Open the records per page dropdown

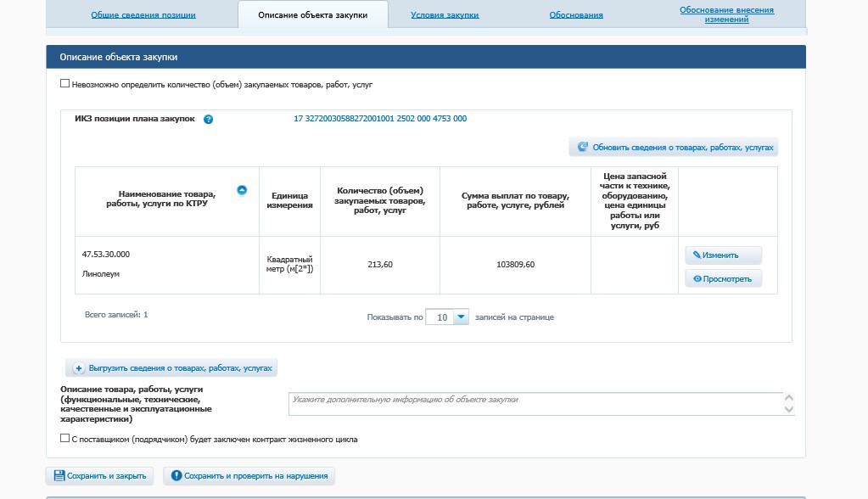(461, 317)
